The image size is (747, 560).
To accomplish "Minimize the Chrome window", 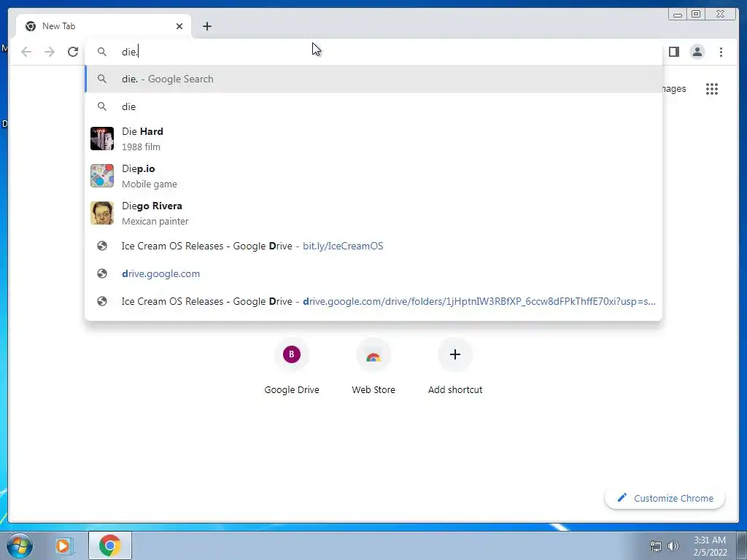I will point(678,15).
